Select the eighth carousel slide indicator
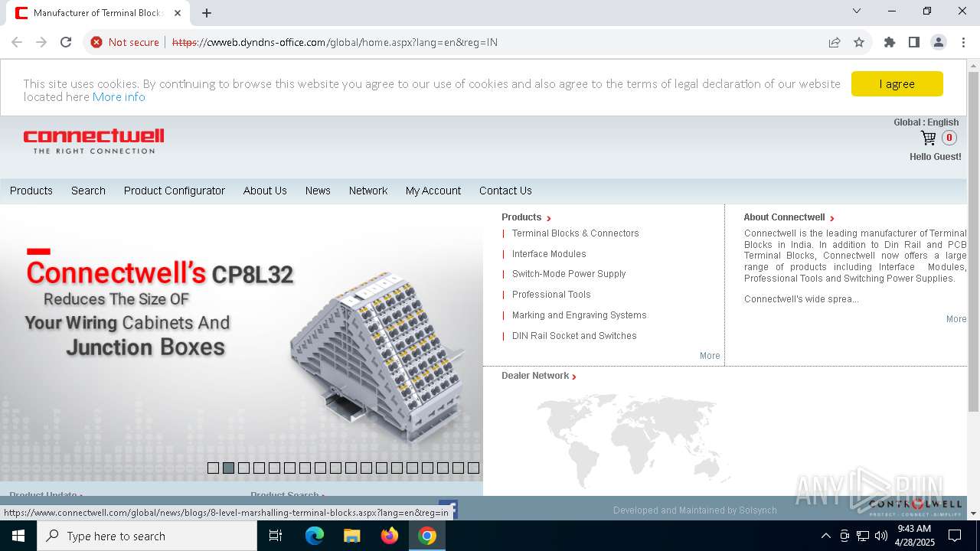The height and width of the screenshot is (551, 980). (x=320, y=468)
